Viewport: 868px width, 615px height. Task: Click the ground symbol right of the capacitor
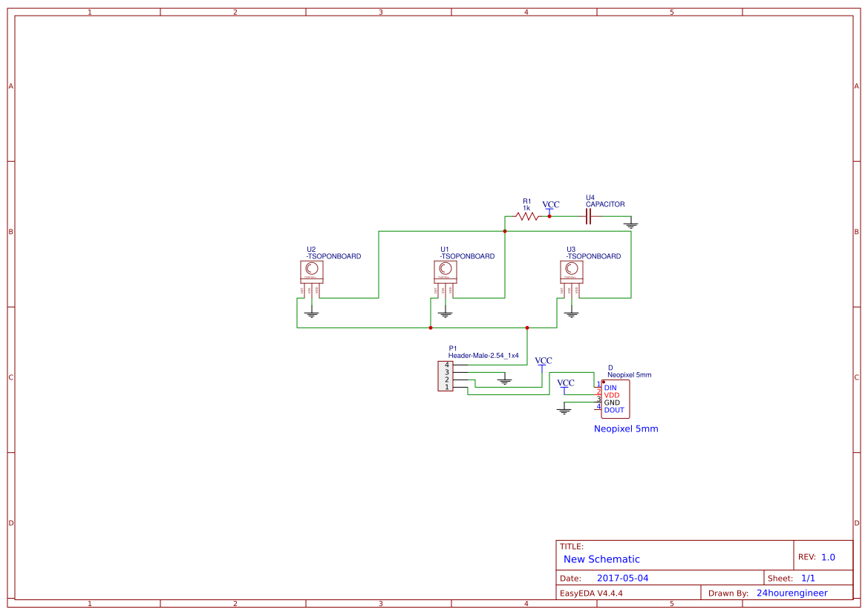tap(630, 224)
